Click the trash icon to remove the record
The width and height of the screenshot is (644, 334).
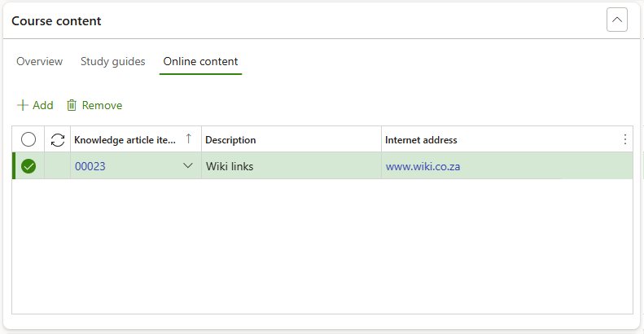pos(72,105)
